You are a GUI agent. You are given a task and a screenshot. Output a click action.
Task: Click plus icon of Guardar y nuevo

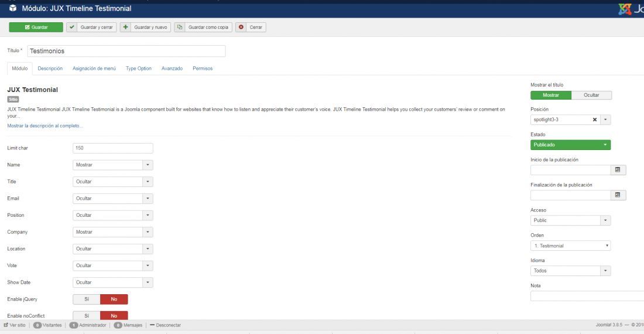125,27
